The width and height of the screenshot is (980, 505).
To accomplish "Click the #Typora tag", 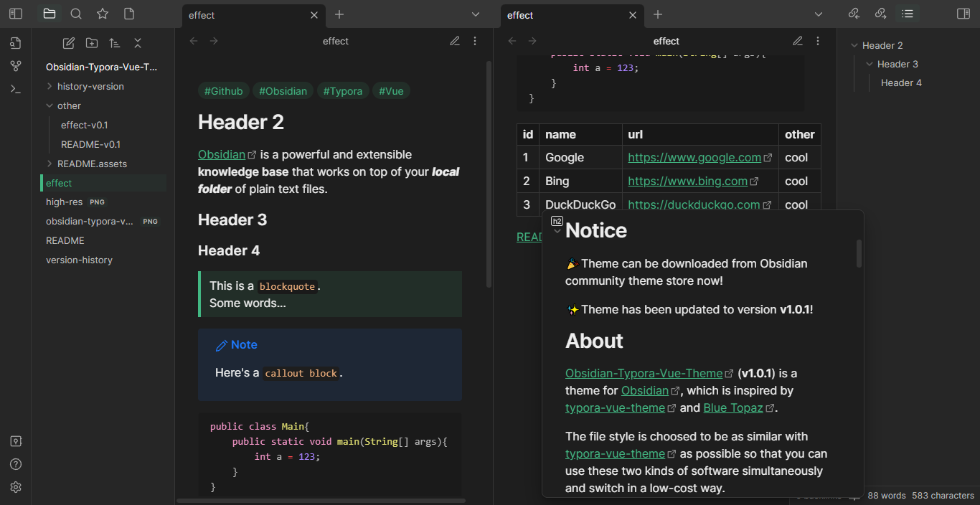I will [x=343, y=91].
